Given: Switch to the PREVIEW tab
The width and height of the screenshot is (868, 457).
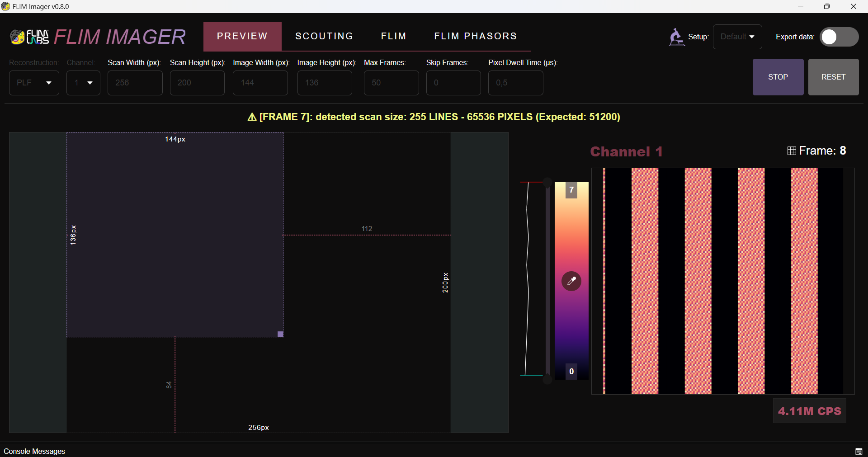Looking at the screenshot, I should pyautogui.click(x=242, y=36).
